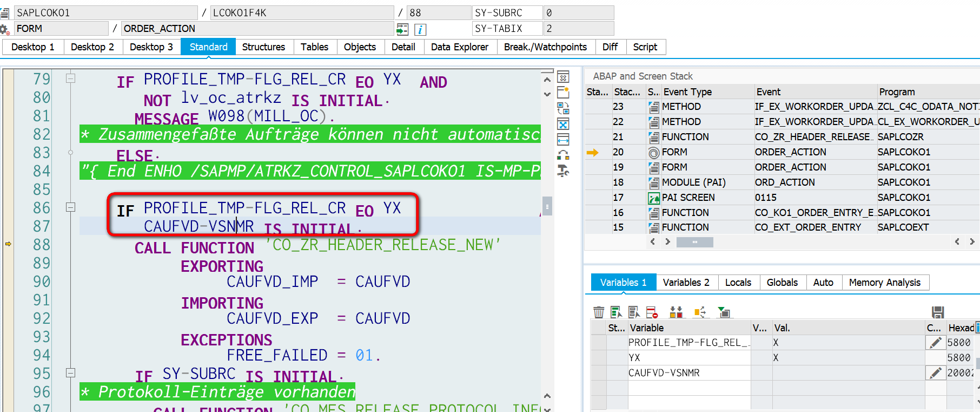Switch to the Globals tab
The image size is (980, 412).
pyautogui.click(x=782, y=283)
